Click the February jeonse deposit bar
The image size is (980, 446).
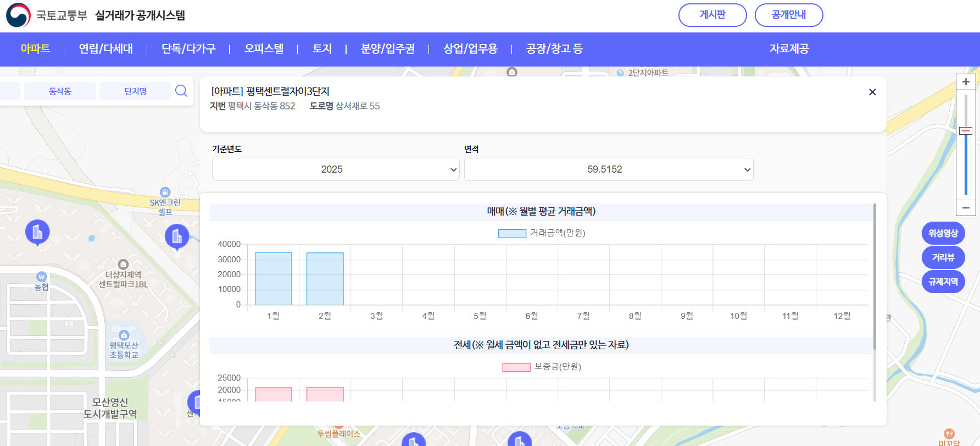click(x=325, y=394)
